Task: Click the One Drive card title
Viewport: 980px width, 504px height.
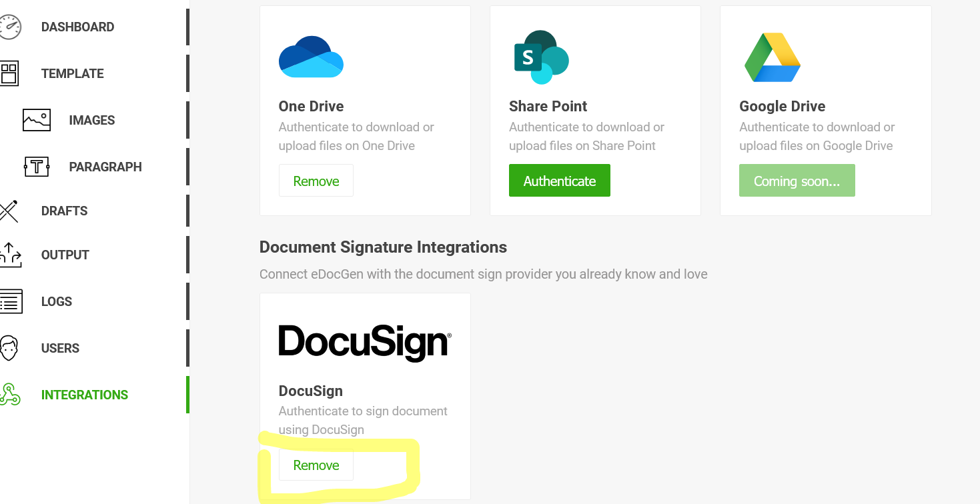Action: click(312, 107)
